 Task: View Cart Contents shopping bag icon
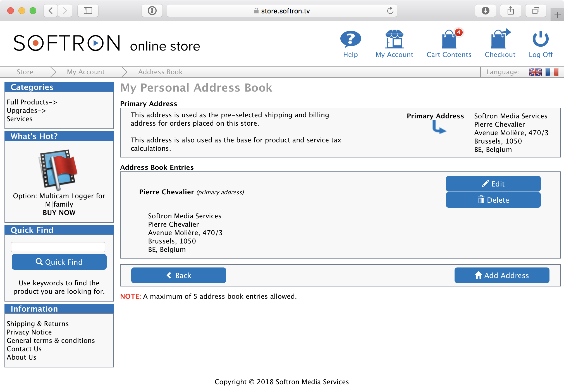(449, 39)
